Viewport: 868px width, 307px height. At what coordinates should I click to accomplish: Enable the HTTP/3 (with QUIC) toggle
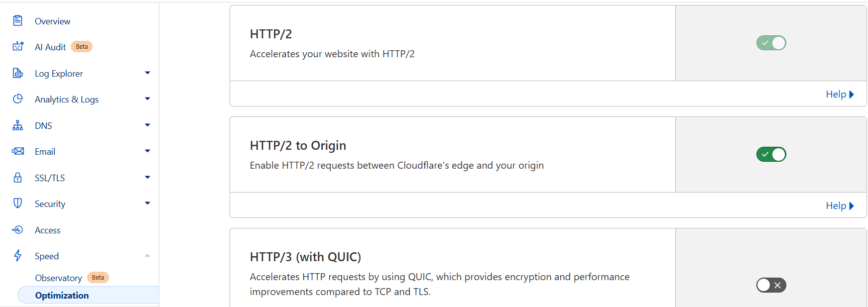[x=771, y=285]
